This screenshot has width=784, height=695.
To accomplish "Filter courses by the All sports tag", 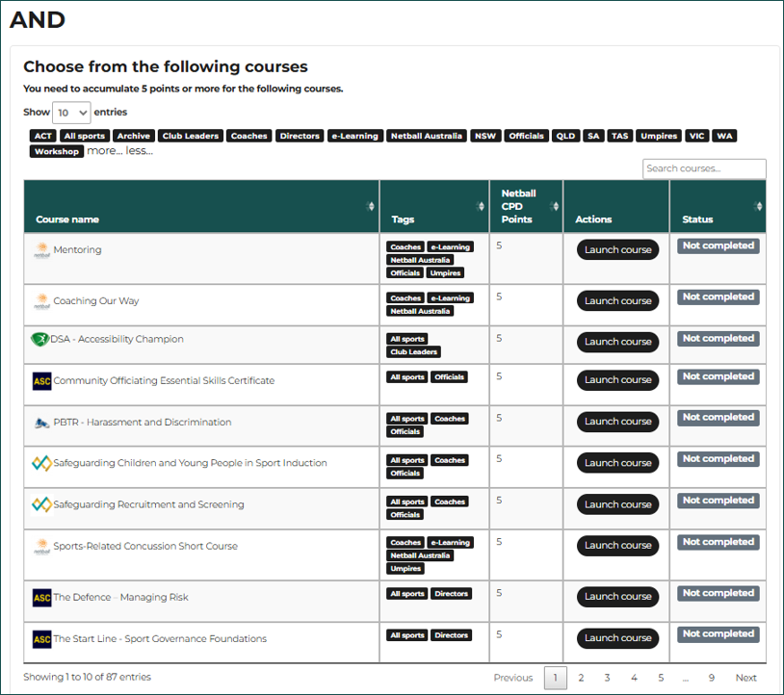I will point(85,136).
